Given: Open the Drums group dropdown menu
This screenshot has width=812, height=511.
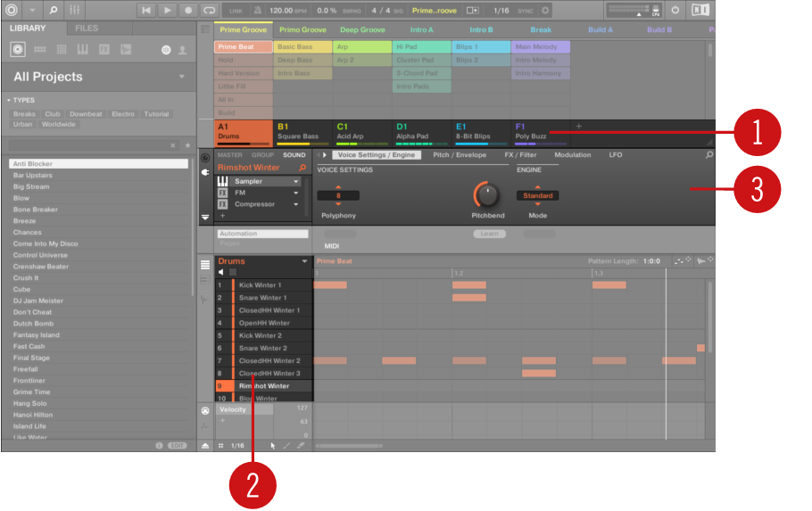Looking at the screenshot, I should tap(305, 261).
